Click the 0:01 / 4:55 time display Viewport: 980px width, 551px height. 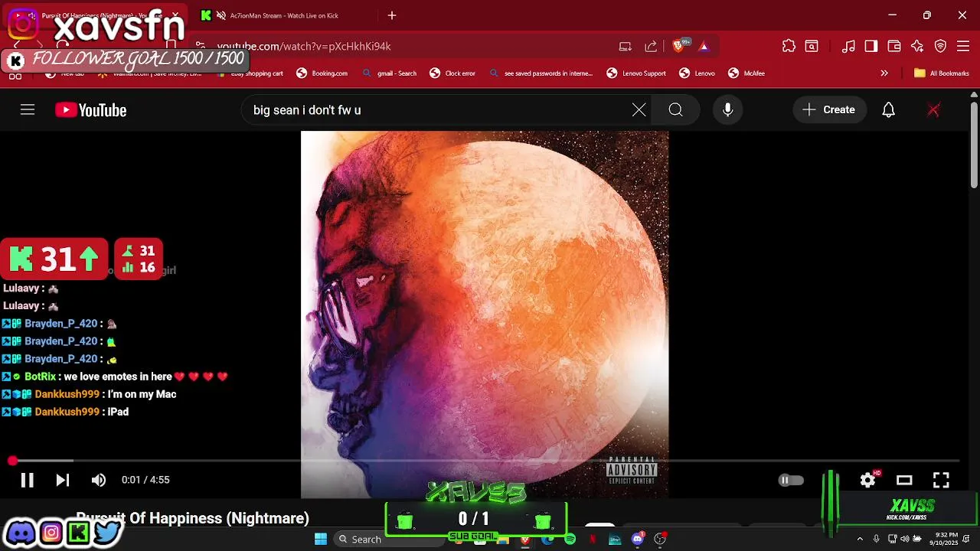click(x=145, y=480)
